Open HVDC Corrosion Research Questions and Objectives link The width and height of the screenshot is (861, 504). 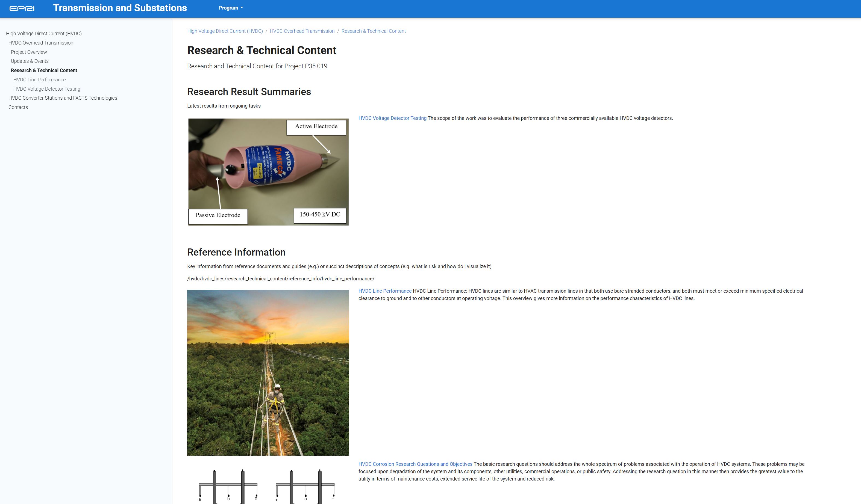[415, 464]
